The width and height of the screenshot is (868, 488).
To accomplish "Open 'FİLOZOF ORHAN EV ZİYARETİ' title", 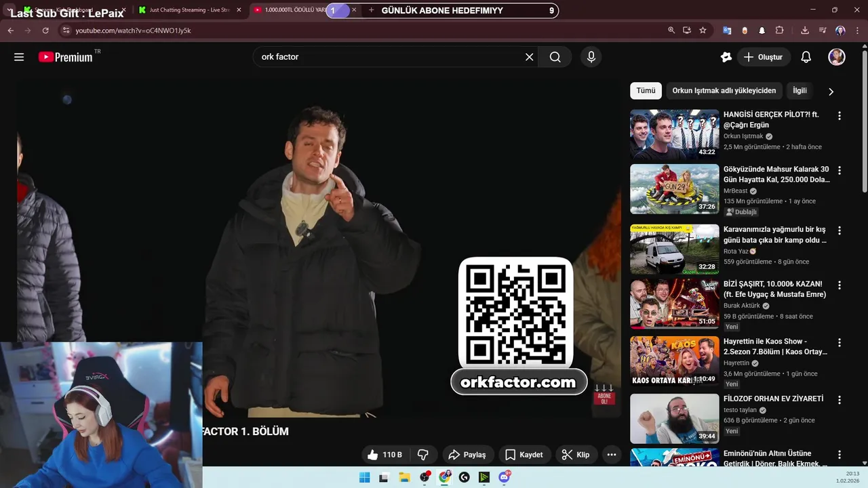I will click(x=773, y=399).
